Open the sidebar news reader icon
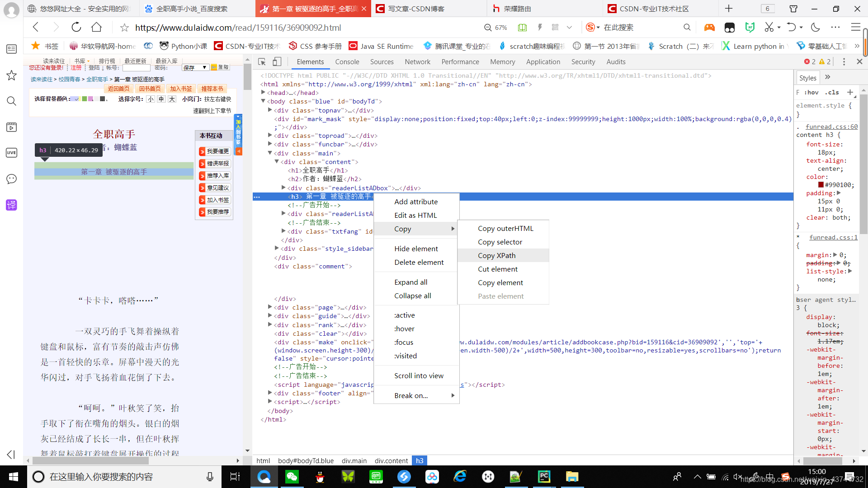 coord(11,49)
